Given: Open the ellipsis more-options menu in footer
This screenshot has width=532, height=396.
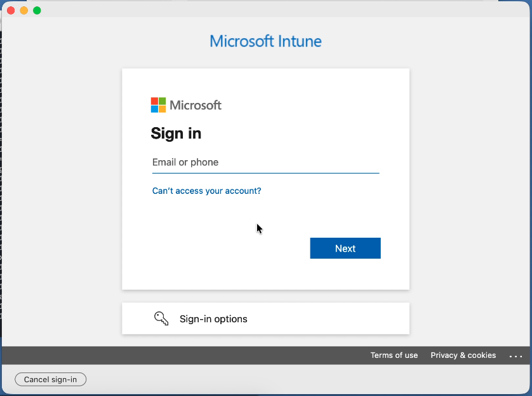Looking at the screenshot, I should click(x=515, y=355).
